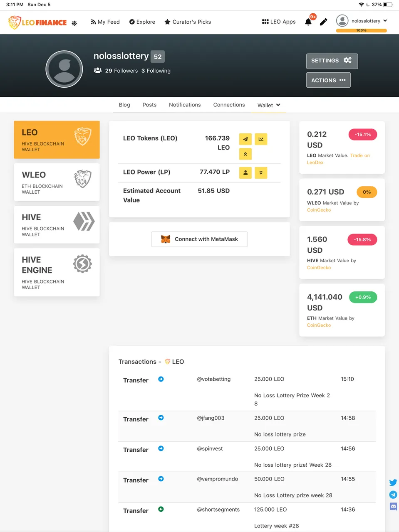Viewport: 399px width, 532px height.
Task: Click the power-up double chevron icon
Action: (245, 154)
